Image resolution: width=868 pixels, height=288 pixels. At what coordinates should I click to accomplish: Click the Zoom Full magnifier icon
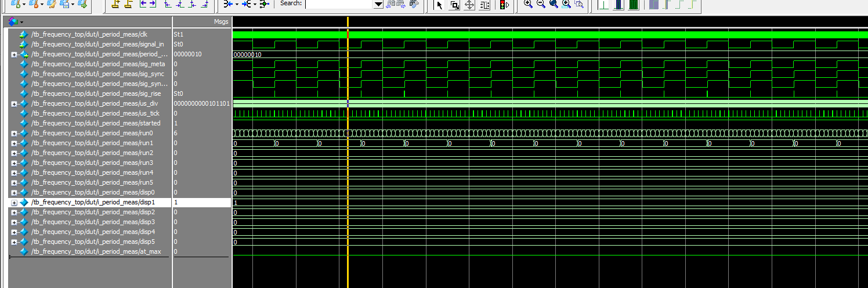[554, 4]
